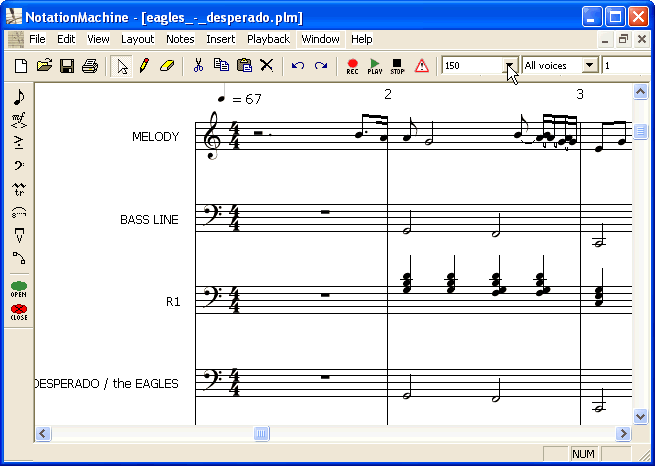Screen dimensions: 655x466
Task: Click the treble clef on MELODY staff
Action: [213, 136]
